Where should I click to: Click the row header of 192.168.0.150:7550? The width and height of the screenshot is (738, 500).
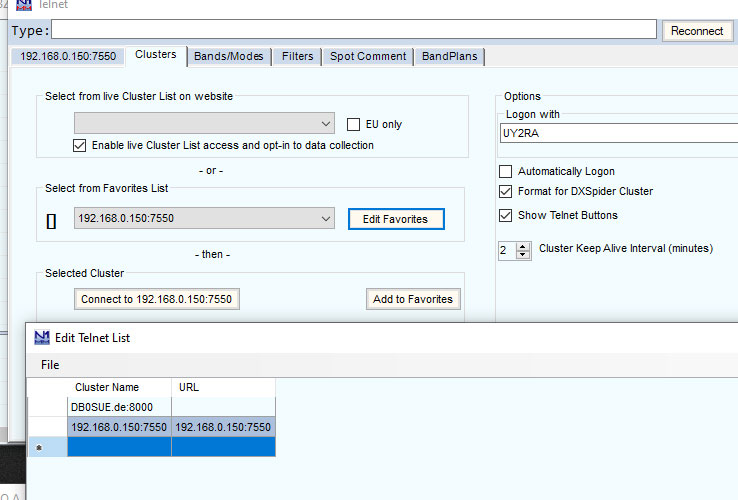[48, 427]
